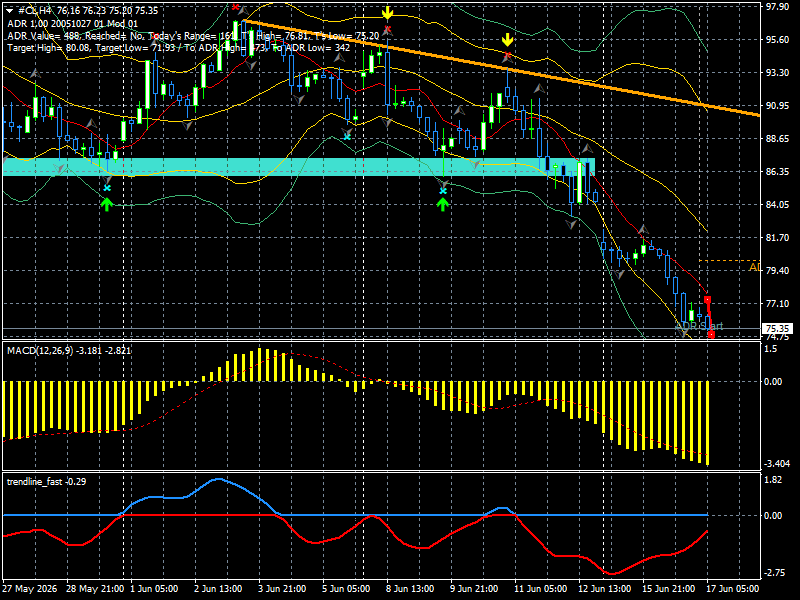Click the -3.404 value on the MACD scale
800x600 pixels.
point(777,464)
